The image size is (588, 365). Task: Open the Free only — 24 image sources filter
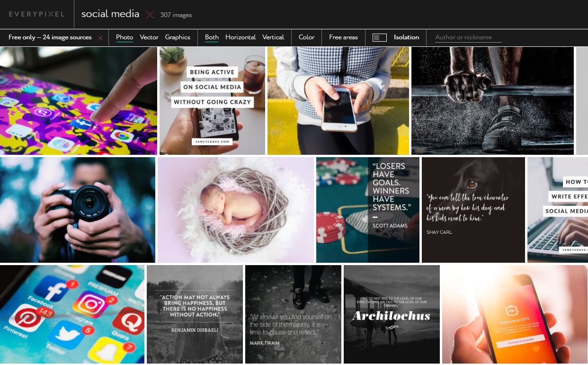click(x=50, y=37)
